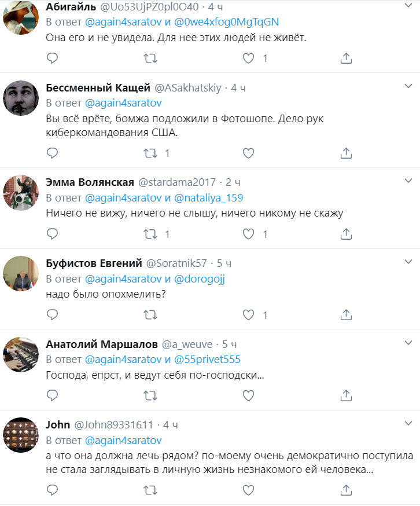This screenshot has height=506, width=420.
Task: Open Бессменный Кащей's avatar
Action: [x=21, y=97]
